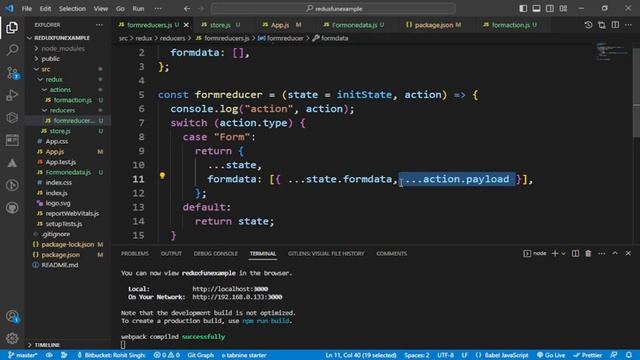Open the Accounts menu icon
The height and width of the screenshot is (360, 640).
pyautogui.click(x=12, y=316)
